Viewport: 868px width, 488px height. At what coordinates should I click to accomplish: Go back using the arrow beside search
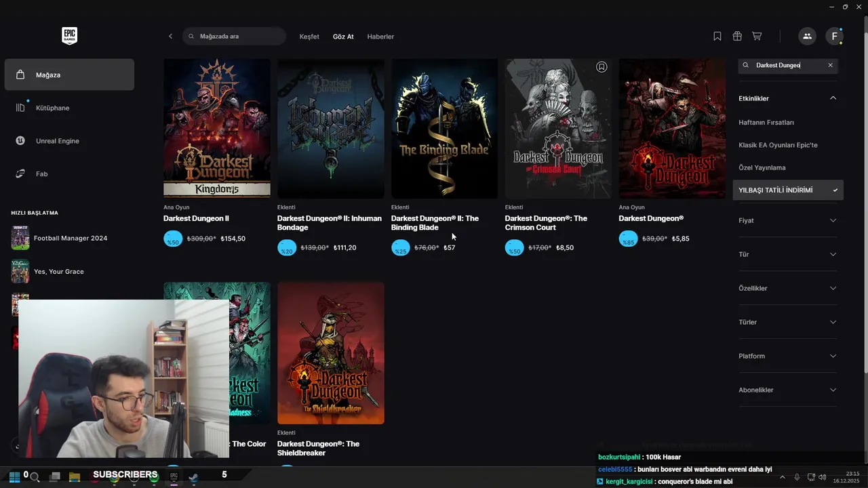tap(170, 37)
